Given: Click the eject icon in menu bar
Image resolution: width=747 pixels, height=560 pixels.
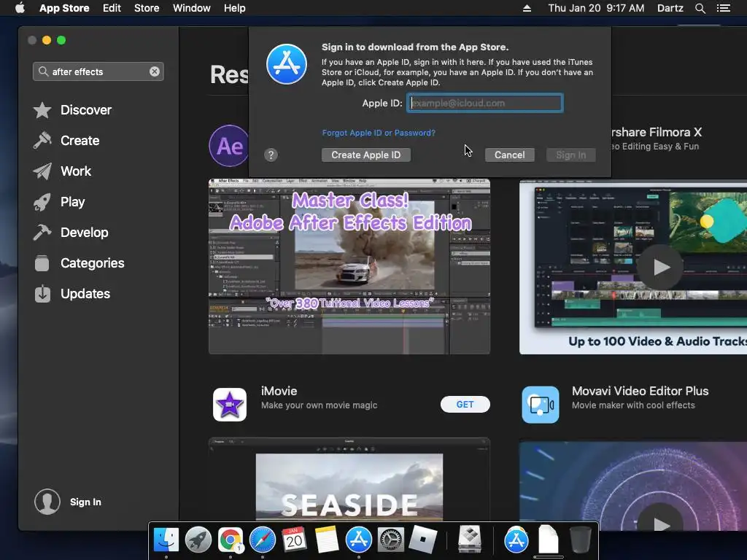Looking at the screenshot, I should click(527, 8).
